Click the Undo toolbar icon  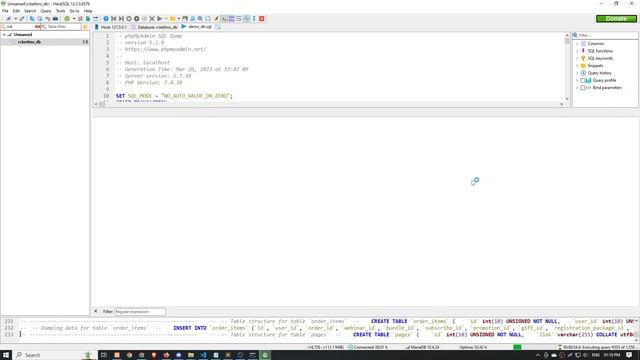pyautogui.click(x=47, y=19)
